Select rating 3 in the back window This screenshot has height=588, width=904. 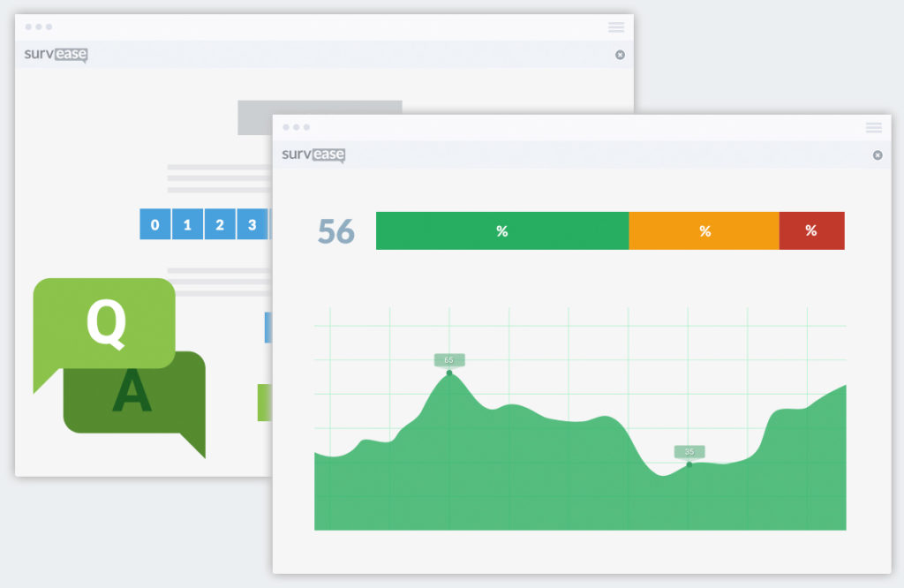(252, 224)
